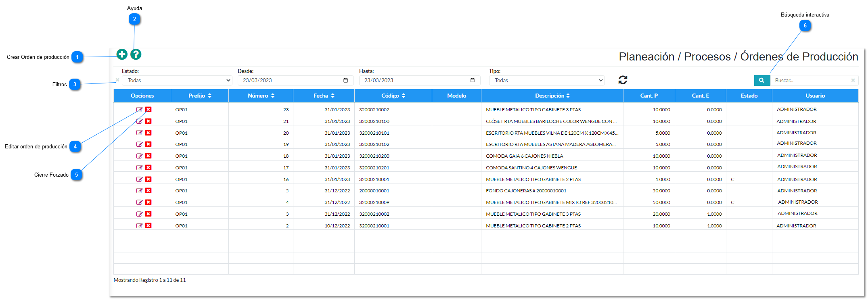
Task: Edit production order number 3
Action: tap(139, 214)
